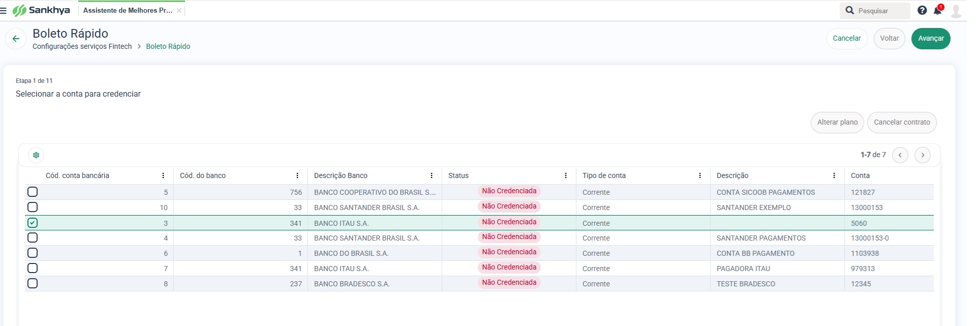
Task: Check the CONTA SICOOB PAGAMENTOS row checkbox
Action: point(33,192)
